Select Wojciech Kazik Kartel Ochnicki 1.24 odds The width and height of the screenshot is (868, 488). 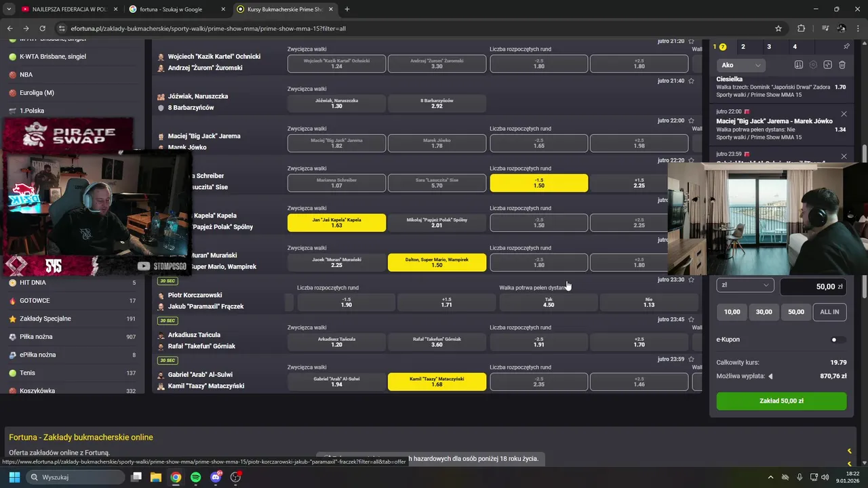click(x=336, y=64)
